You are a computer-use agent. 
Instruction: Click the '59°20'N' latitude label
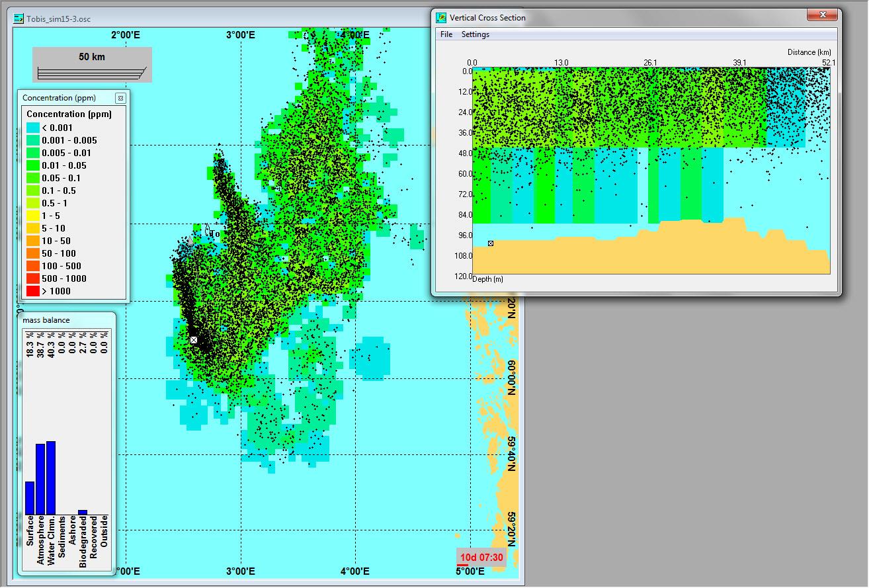[511, 531]
